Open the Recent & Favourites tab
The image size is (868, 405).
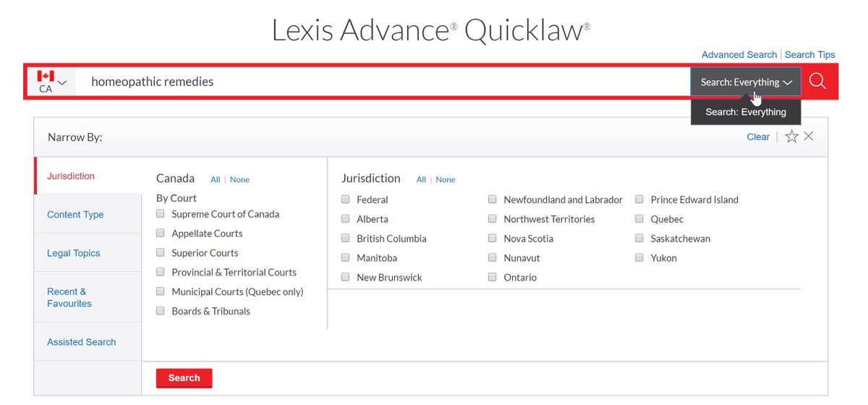click(88, 297)
